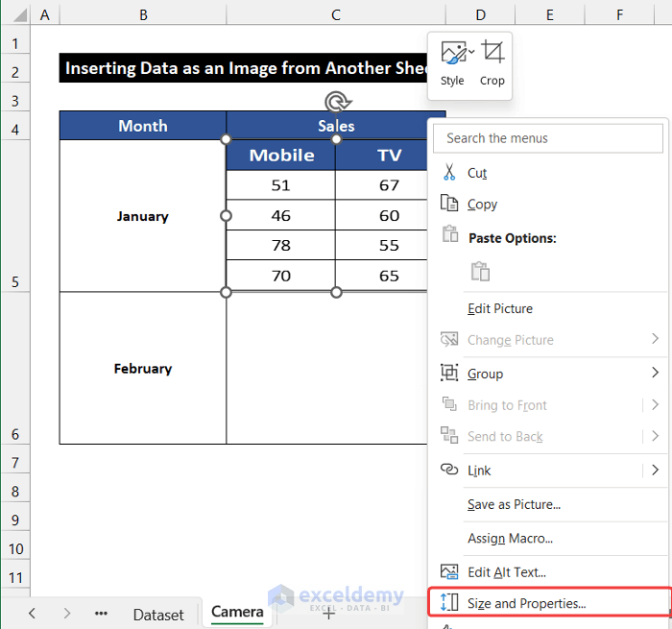
Task: Click the previous sheet arrow
Action: [32, 613]
